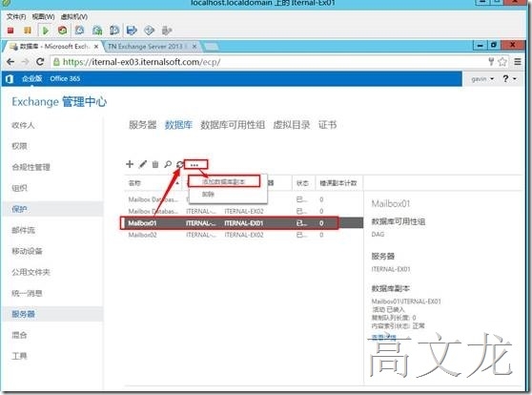Bookmark the page with the star icon
The height and width of the screenshot is (395, 532).
tap(502, 62)
